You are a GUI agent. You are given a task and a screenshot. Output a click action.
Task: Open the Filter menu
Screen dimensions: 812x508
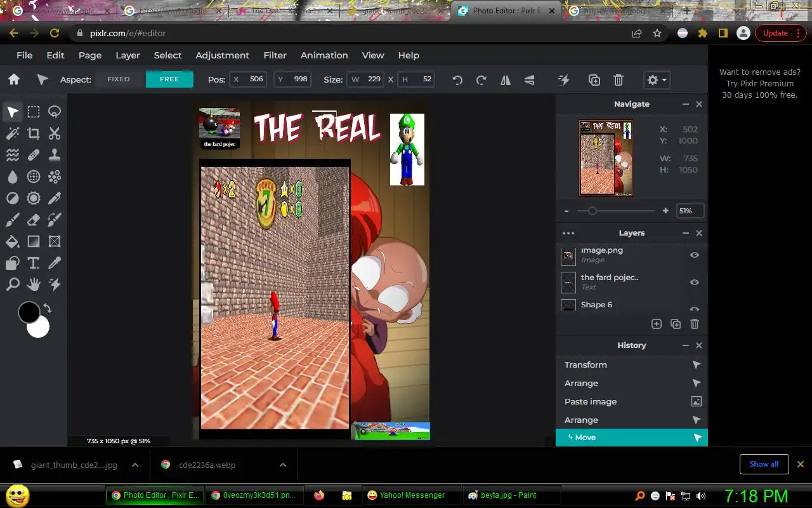(275, 55)
